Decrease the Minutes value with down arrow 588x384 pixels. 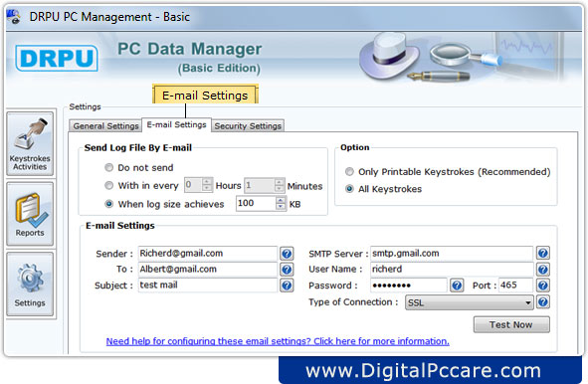pyautogui.click(x=279, y=188)
